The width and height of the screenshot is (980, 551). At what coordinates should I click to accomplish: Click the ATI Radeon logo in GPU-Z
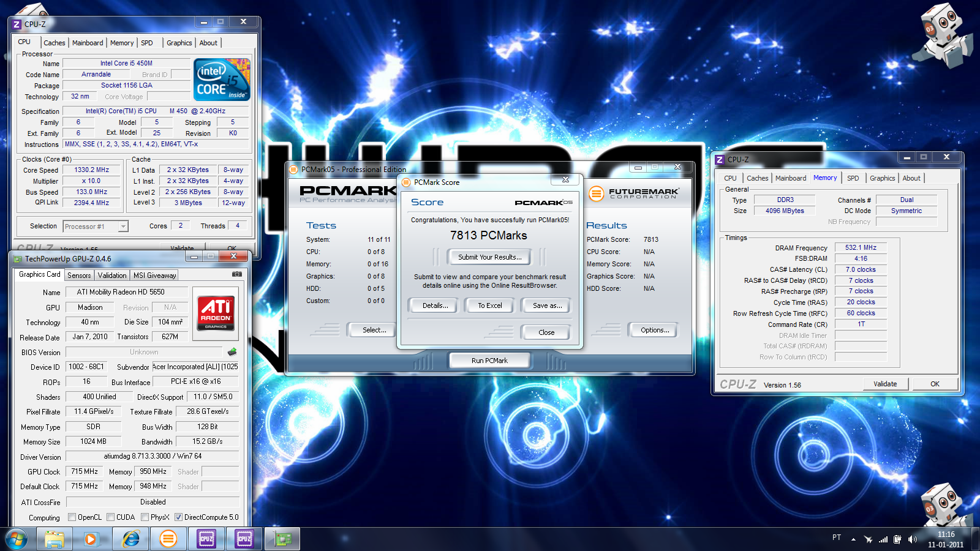pyautogui.click(x=216, y=313)
